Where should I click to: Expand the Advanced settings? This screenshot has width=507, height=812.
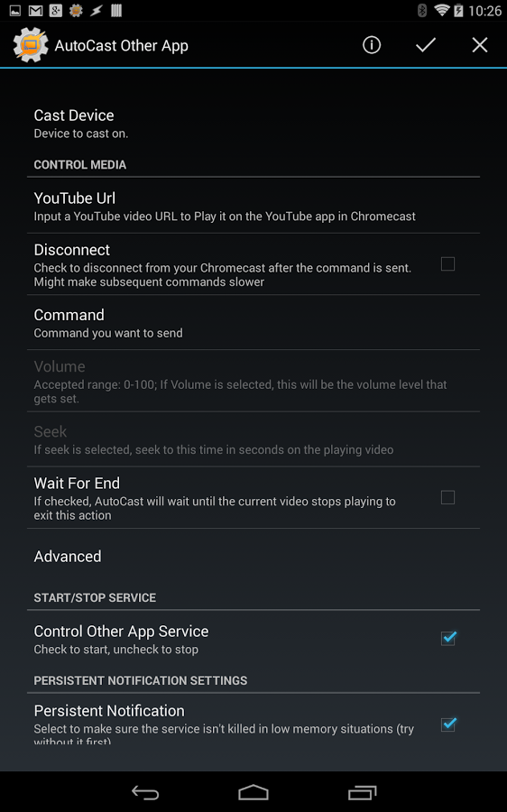tap(253, 556)
